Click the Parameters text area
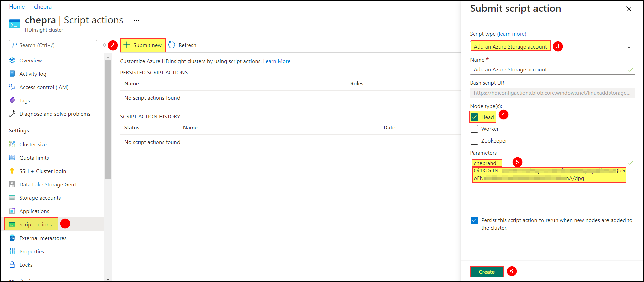Viewport: 644px width, 282px height. pos(553,185)
